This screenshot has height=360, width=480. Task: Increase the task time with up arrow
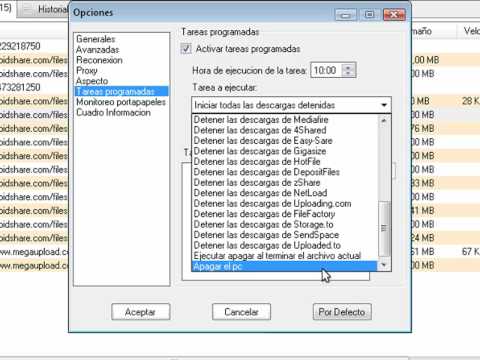[349, 67]
